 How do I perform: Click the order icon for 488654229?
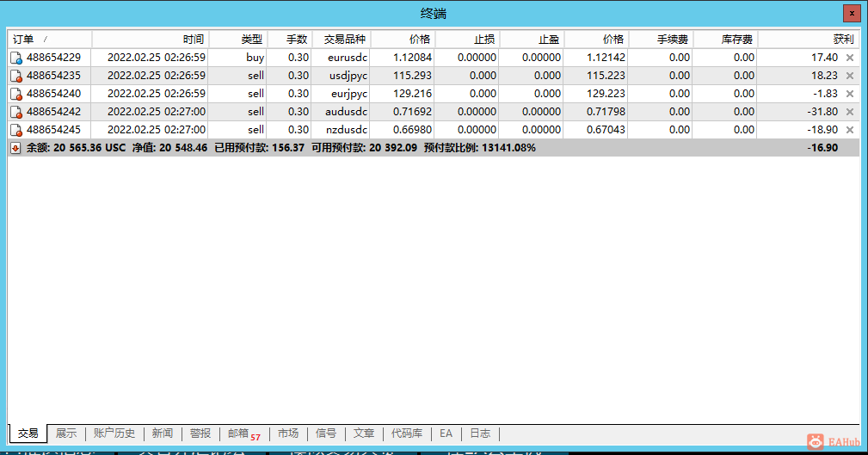[16, 58]
